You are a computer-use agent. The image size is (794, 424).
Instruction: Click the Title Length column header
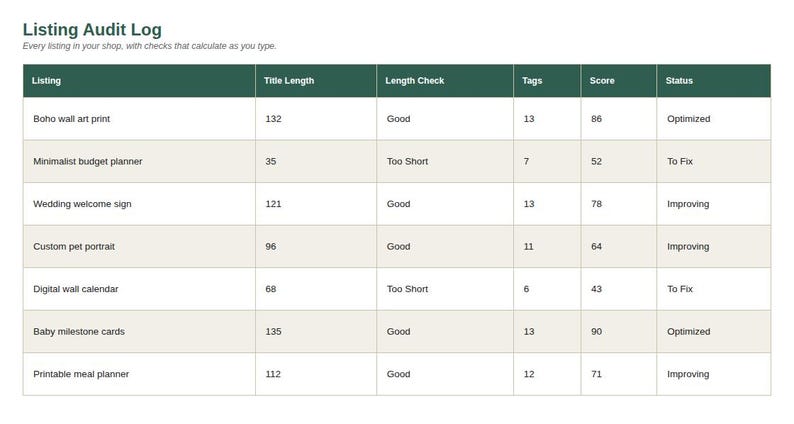(316, 81)
